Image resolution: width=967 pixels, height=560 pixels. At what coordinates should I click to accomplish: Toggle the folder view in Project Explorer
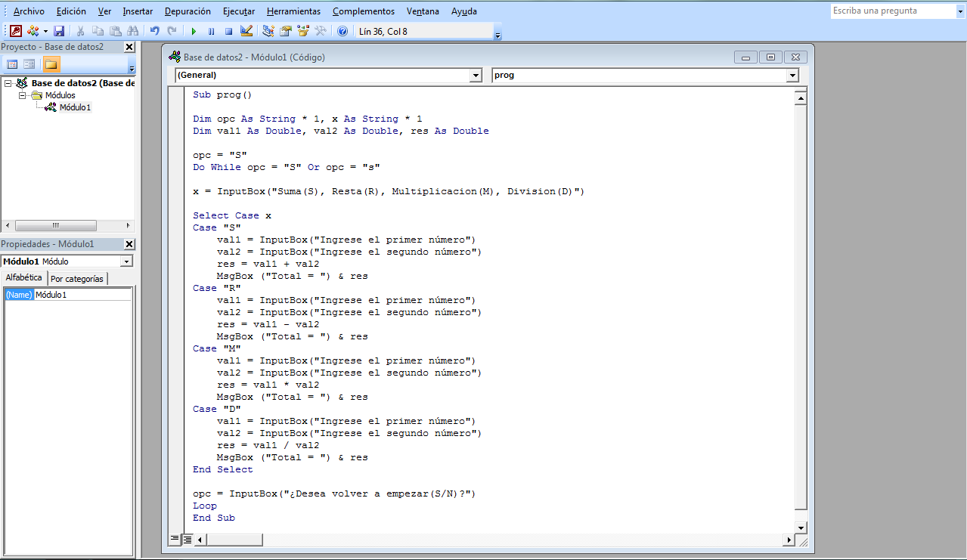pos(51,63)
